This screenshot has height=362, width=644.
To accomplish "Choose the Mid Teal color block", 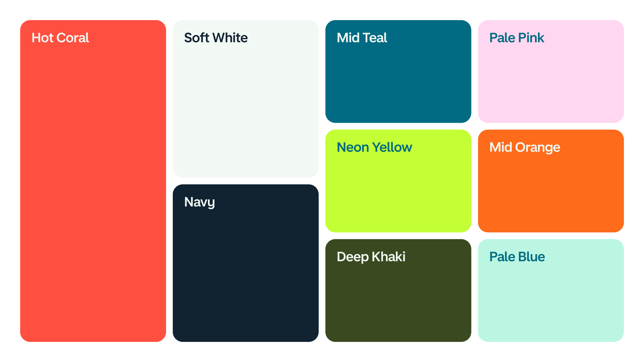I will tap(398, 71).
